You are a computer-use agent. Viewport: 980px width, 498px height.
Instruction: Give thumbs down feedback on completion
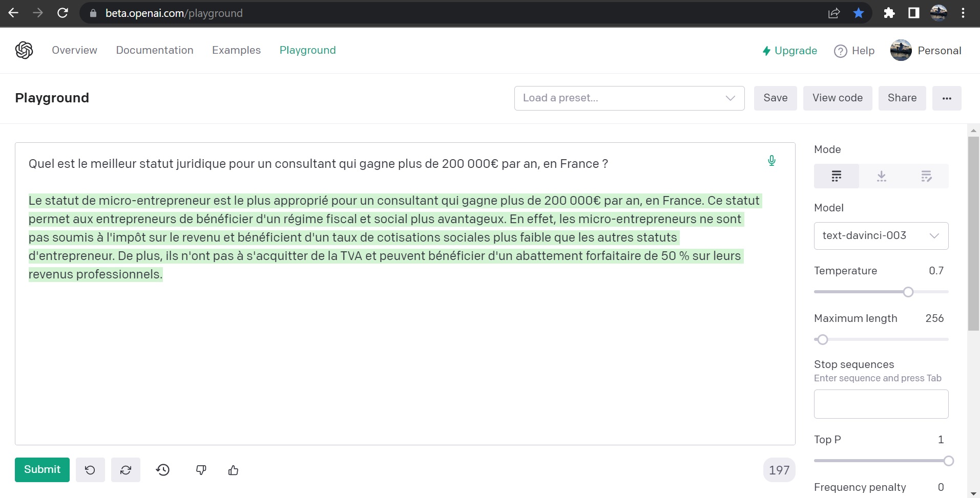pyautogui.click(x=201, y=470)
